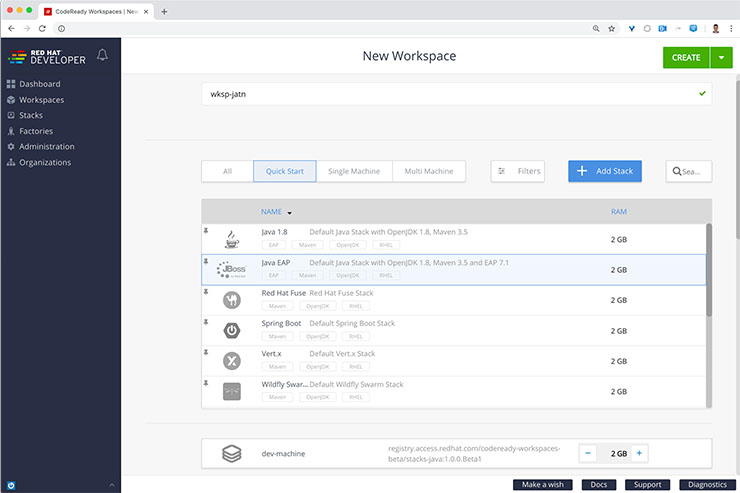
Task: Bookmark this page with the star icon
Action: tap(611, 28)
